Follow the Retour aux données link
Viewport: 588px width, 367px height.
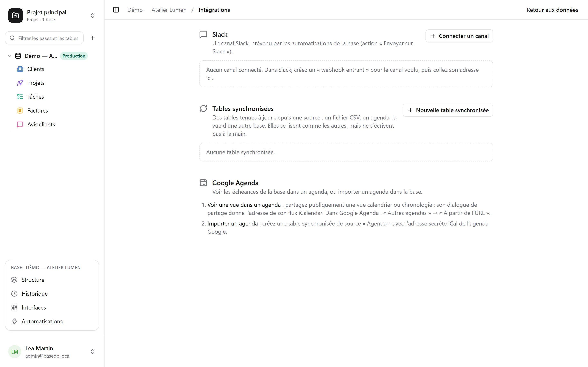[552, 10]
